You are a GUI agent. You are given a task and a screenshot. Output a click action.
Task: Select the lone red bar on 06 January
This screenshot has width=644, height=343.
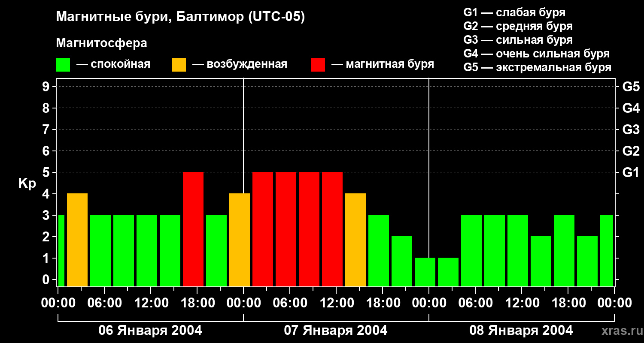click(x=193, y=229)
